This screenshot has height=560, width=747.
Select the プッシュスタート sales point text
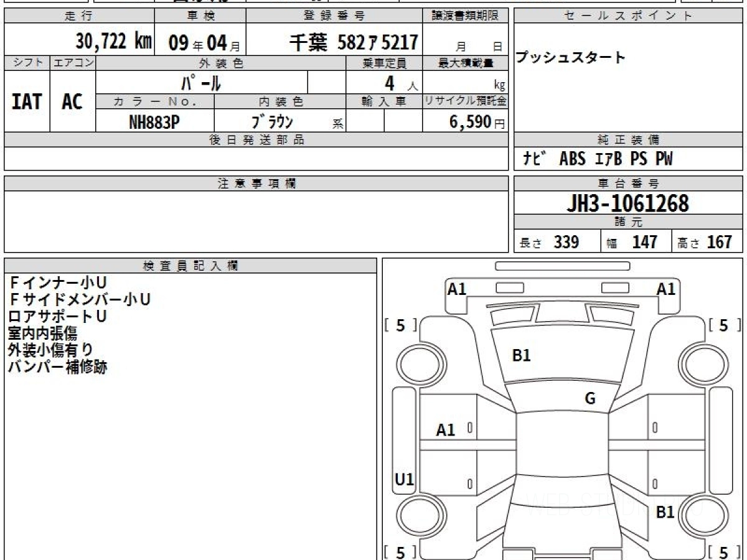click(570, 58)
